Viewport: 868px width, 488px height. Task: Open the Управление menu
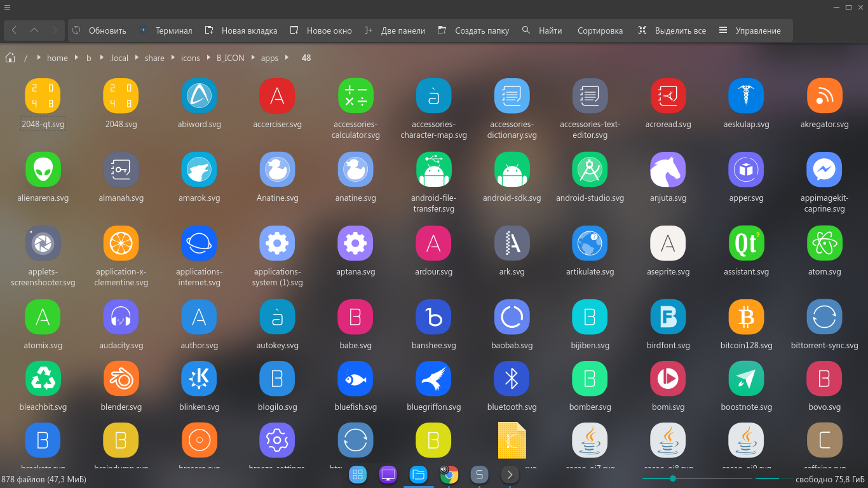pyautogui.click(x=750, y=30)
